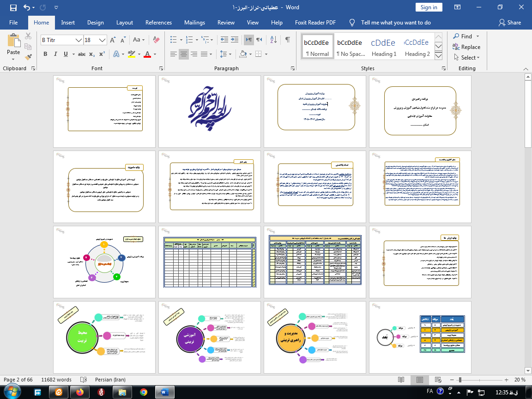Image resolution: width=532 pixels, height=399 pixels.
Task: Select the Clear All Formatting eraser icon
Action: coord(156,40)
